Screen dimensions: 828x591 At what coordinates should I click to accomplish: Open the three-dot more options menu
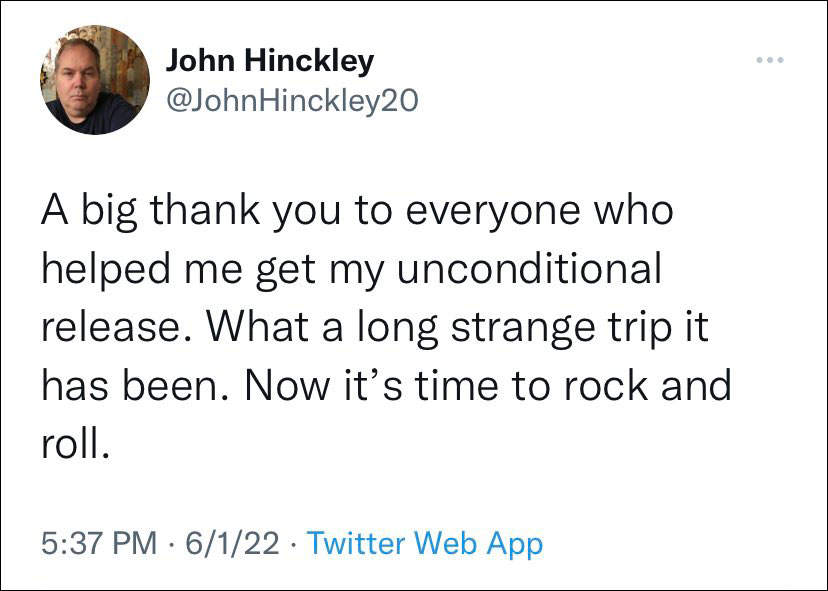[x=770, y=61]
